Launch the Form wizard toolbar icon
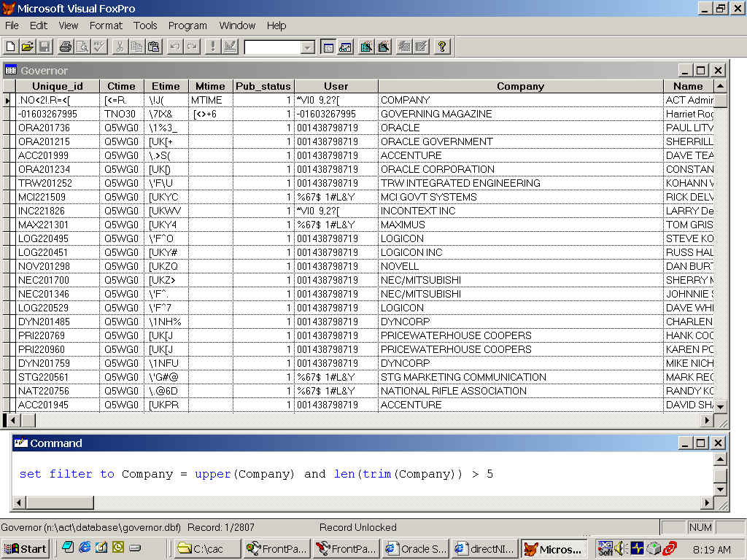This screenshot has width=747, height=560. 366,47
